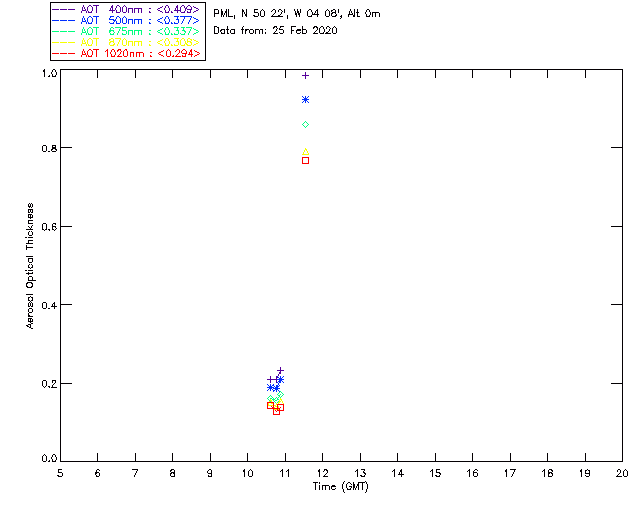Click the green diamond marker near 0.86

[x=305, y=125]
